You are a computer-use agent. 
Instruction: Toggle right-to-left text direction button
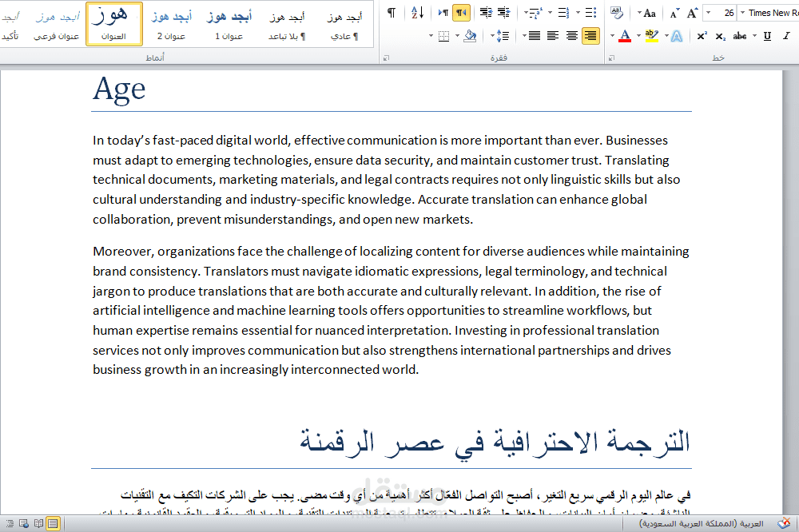pos(461,13)
